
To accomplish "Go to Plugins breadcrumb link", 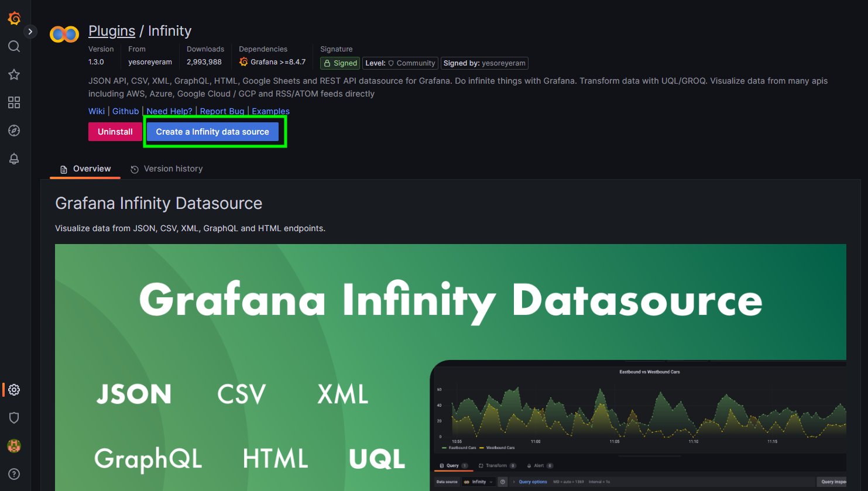I will coord(112,31).
